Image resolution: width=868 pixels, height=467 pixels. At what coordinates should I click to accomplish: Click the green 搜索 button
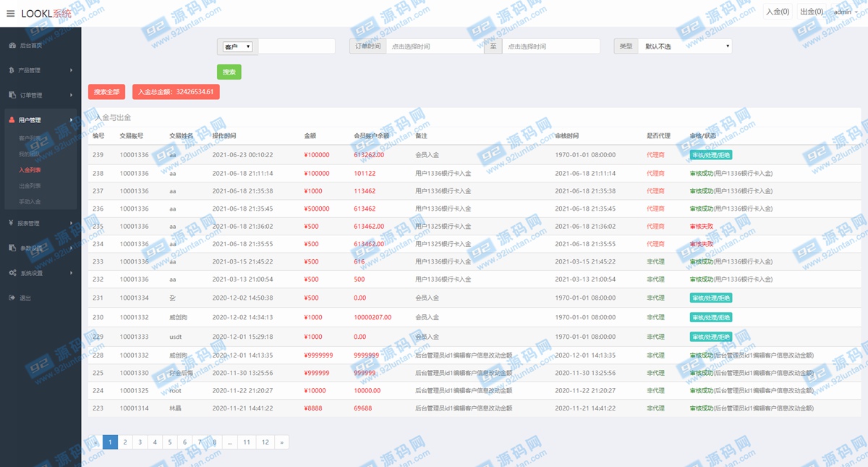tap(229, 72)
